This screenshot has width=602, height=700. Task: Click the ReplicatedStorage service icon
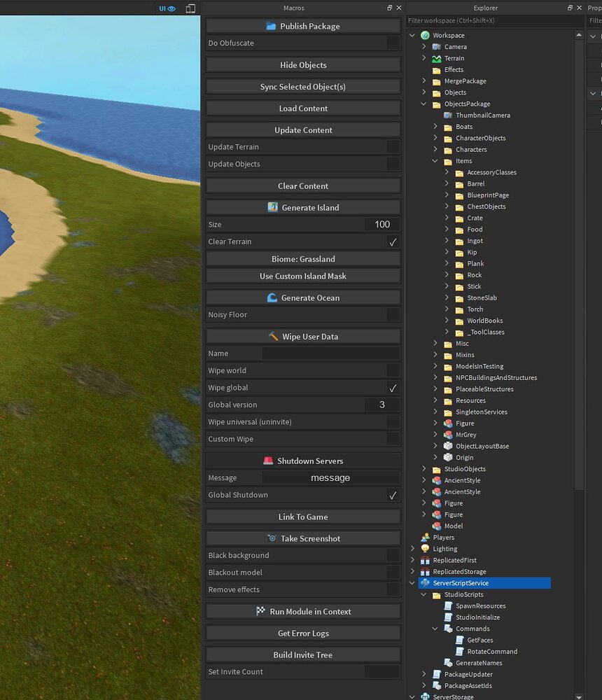425,572
